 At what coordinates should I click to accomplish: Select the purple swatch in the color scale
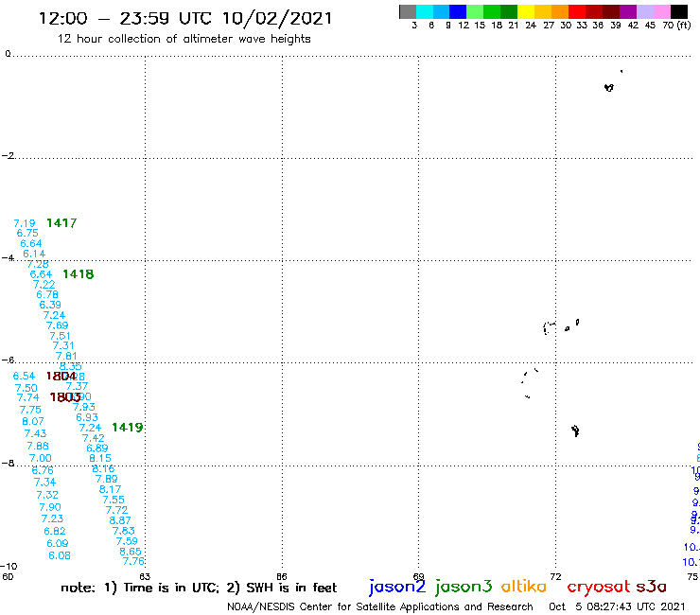click(x=628, y=11)
